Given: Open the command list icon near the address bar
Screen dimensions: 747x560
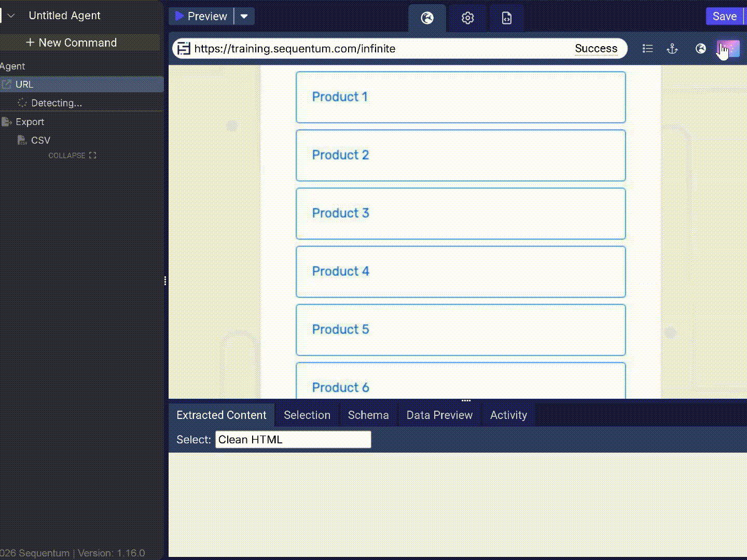Looking at the screenshot, I should (648, 48).
